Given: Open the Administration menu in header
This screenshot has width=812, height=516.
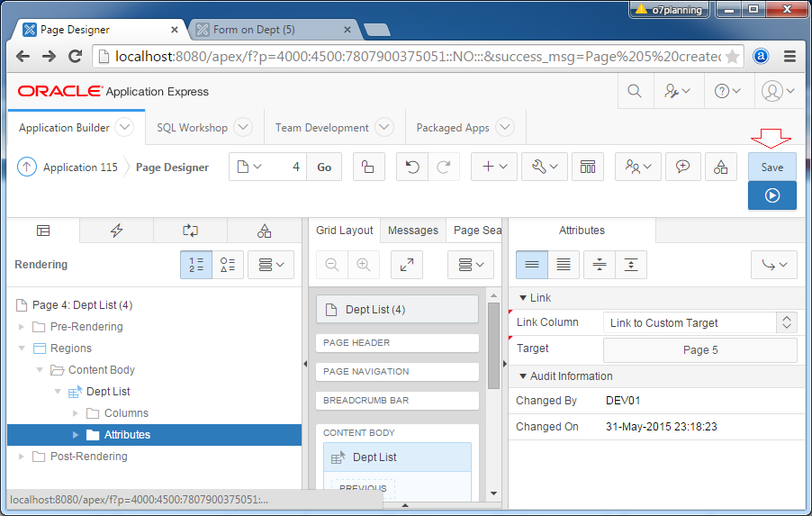Looking at the screenshot, I should point(677,91).
